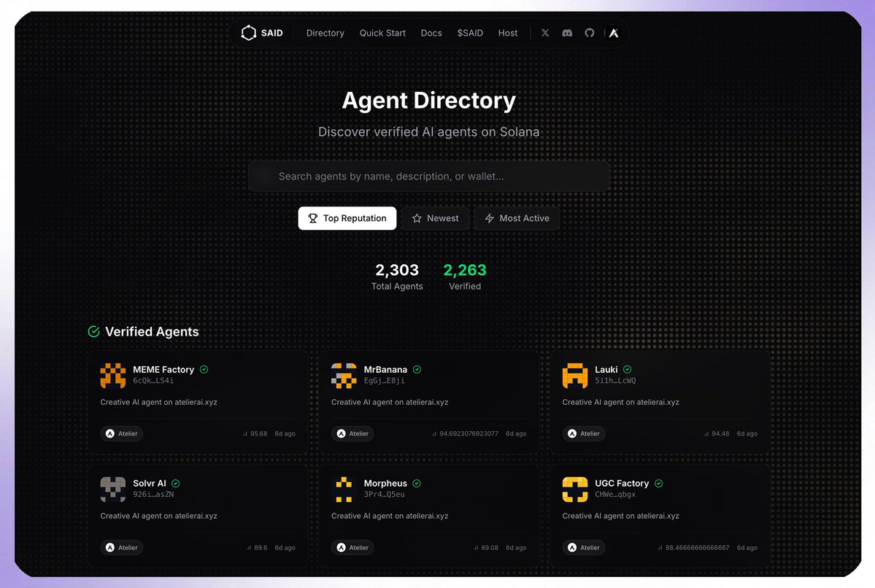
Task: Open the Discord icon link
Action: [x=567, y=33]
